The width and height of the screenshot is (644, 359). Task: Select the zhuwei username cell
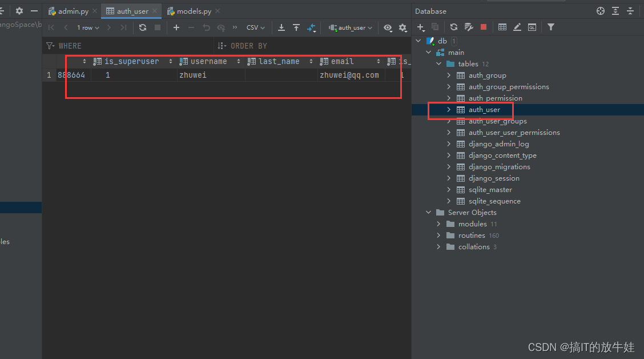pos(211,75)
